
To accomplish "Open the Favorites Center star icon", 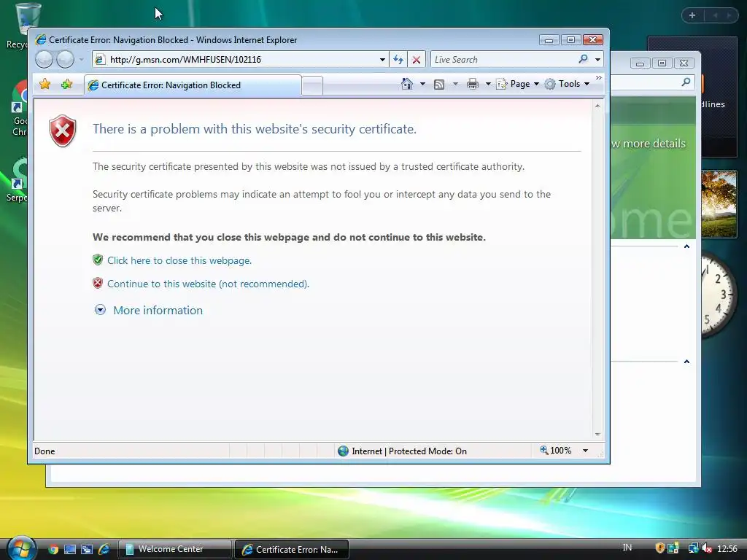I will pos(44,85).
